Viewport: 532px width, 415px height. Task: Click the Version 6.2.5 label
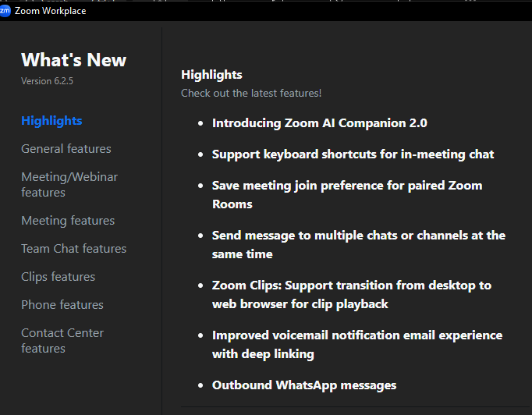pos(47,81)
